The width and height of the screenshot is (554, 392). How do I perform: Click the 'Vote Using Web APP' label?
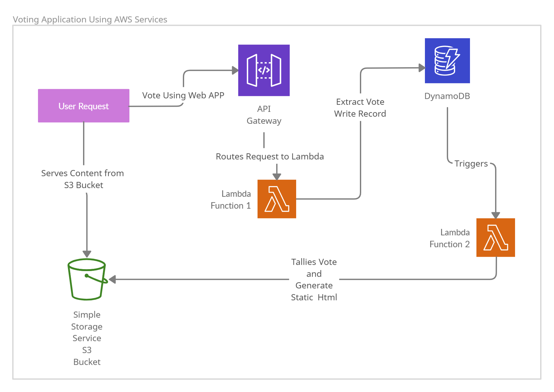(x=183, y=95)
